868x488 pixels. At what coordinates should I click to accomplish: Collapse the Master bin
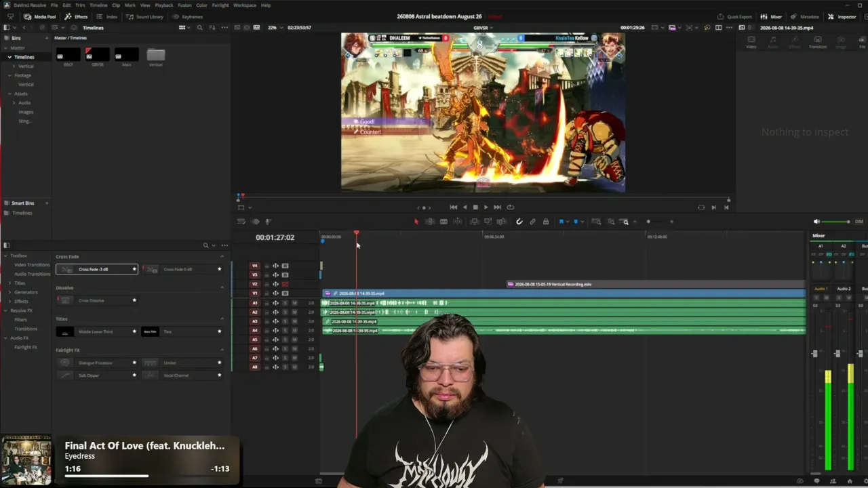pyautogui.click(x=5, y=48)
